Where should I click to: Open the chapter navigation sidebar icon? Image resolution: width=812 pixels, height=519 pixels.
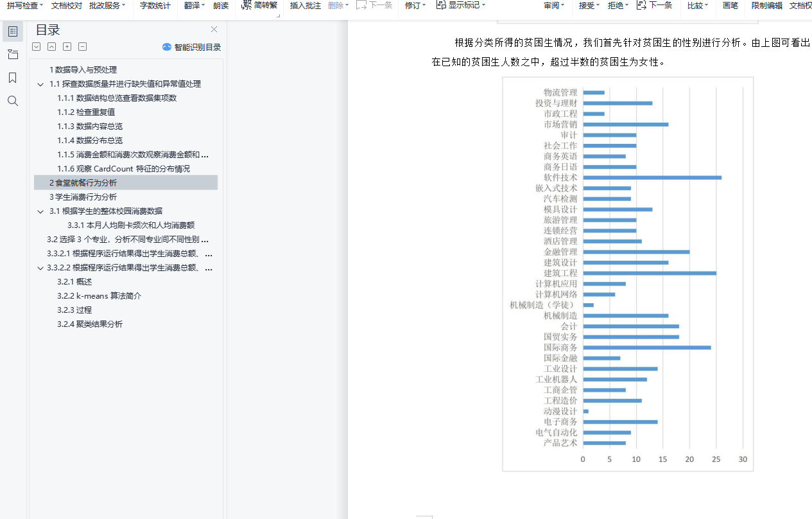coord(13,55)
